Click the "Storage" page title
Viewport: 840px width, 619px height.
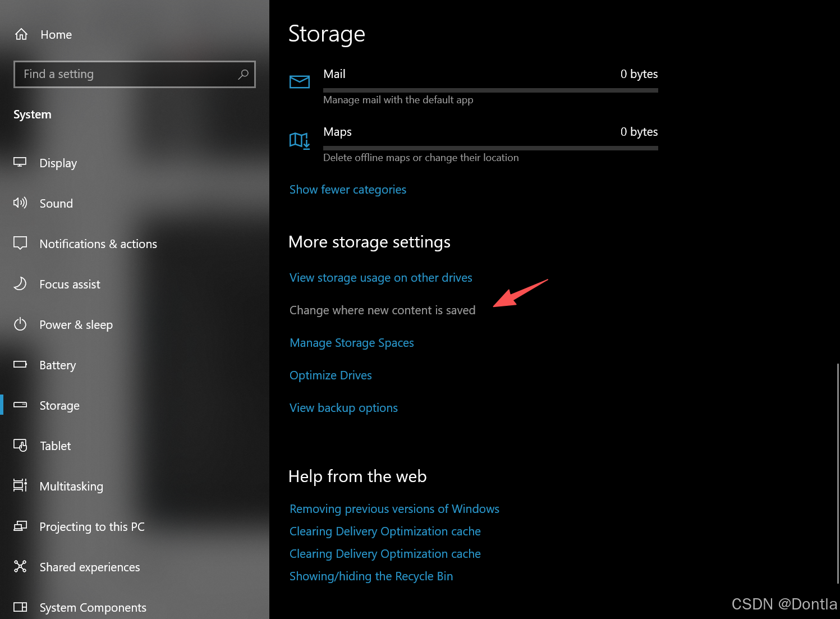(x=327, y=34)
